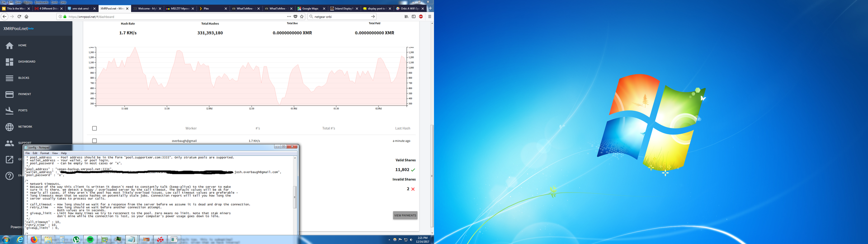Launch Internet Explorer from taskbar

click(x=20, y=239)
